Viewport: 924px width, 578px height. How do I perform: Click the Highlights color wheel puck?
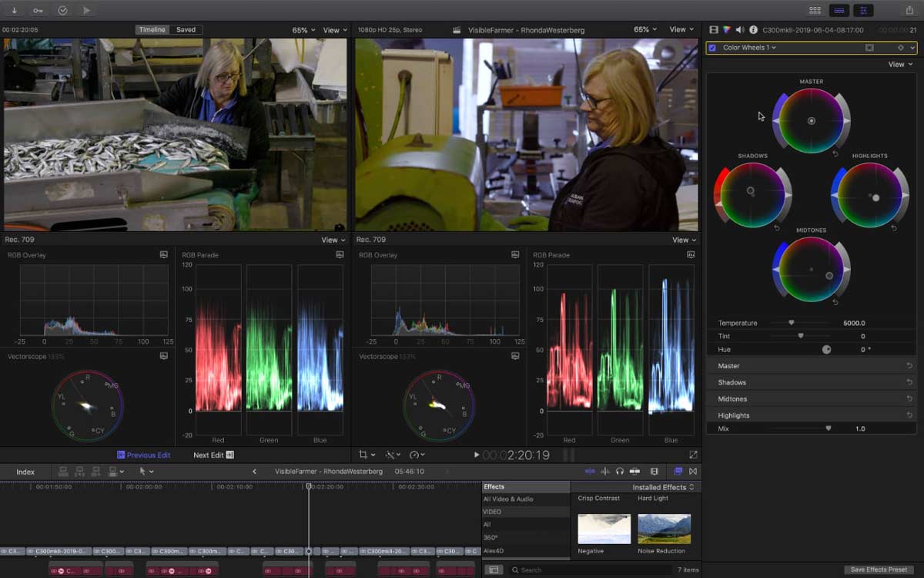[x=875, y=198]
